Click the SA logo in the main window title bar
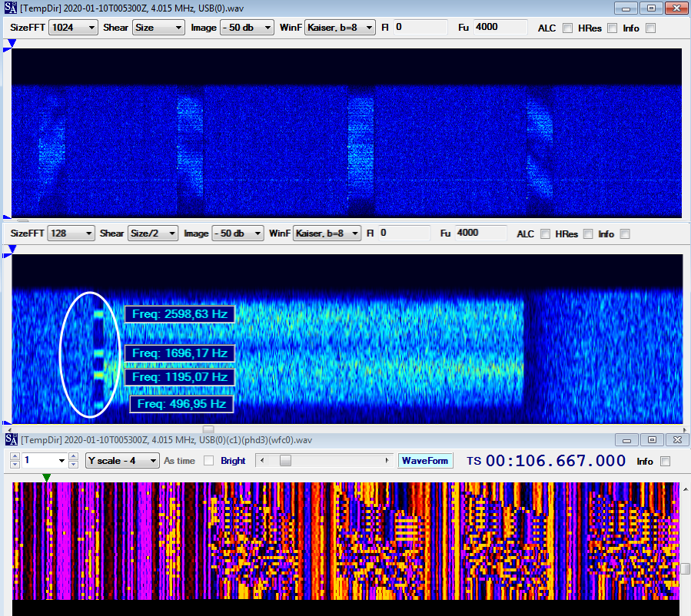The image size is (691, 616). [10, 8]
